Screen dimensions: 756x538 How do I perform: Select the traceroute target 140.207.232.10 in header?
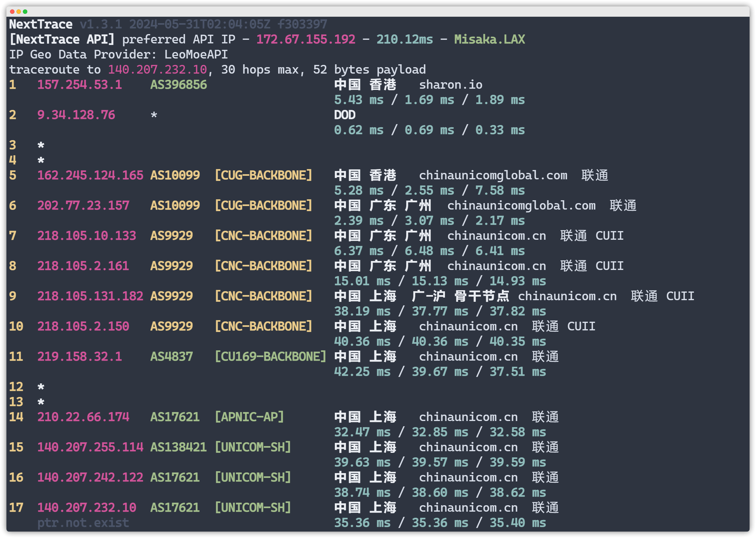coord(158,69)
